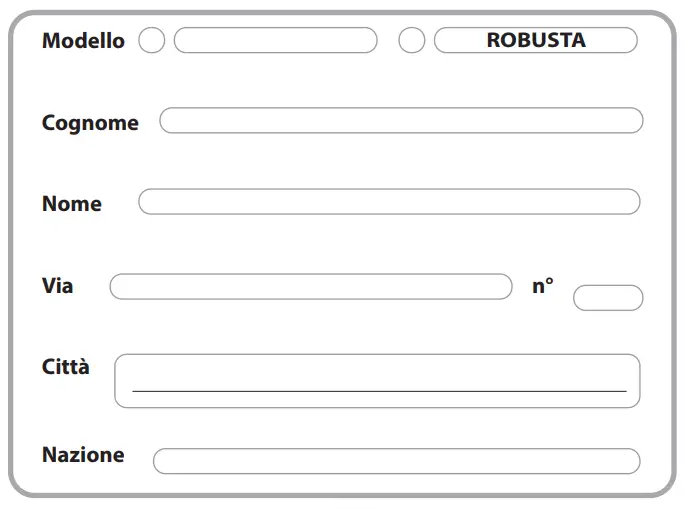Click the house number n° box
684x509 pixels.
(x=607, y=298)
